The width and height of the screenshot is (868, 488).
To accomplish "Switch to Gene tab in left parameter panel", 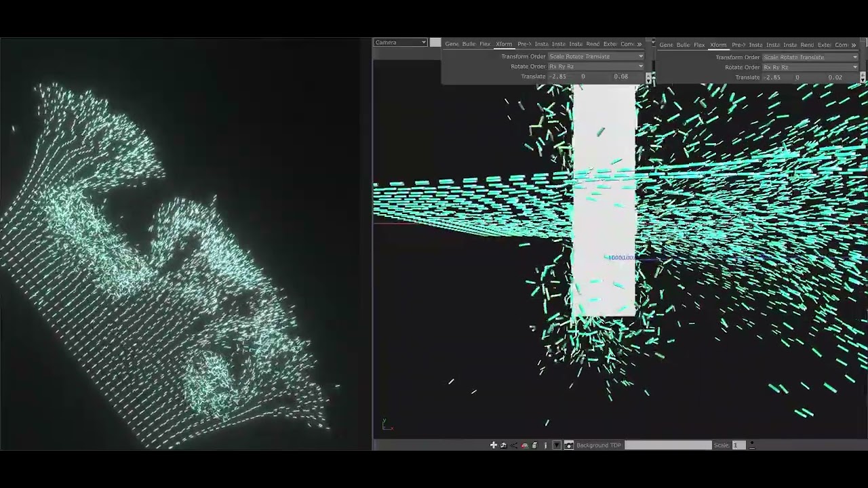I will pyautogui.click(x=452, y=44).
